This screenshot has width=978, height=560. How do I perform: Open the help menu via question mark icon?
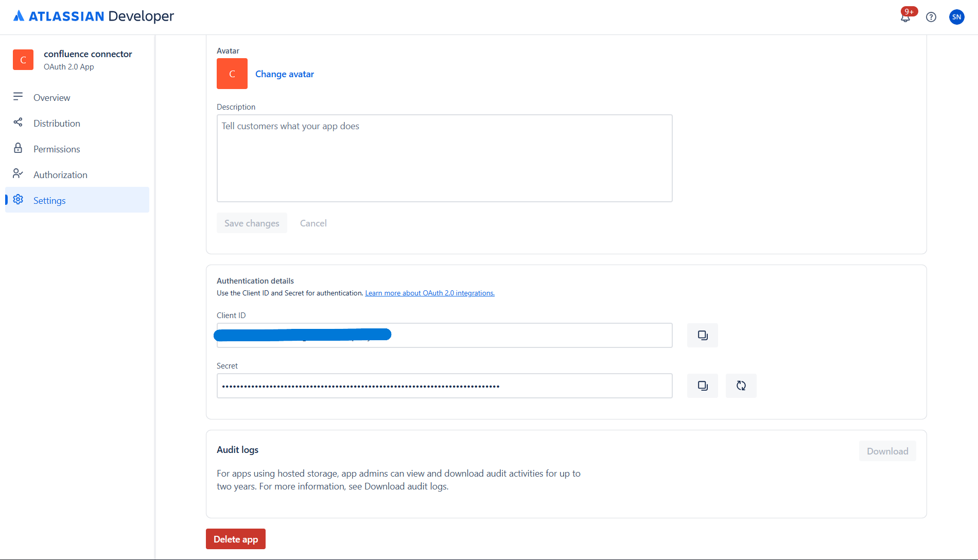click(x=931, y=17)
